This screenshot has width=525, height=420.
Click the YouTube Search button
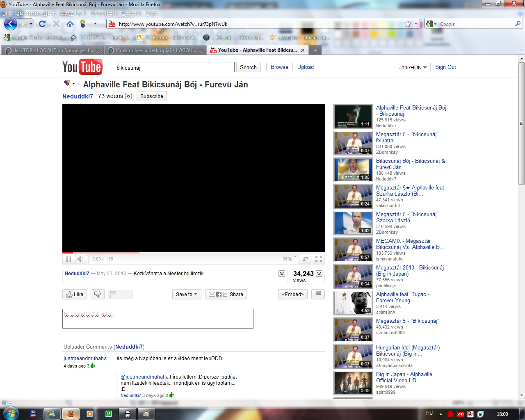248,67
